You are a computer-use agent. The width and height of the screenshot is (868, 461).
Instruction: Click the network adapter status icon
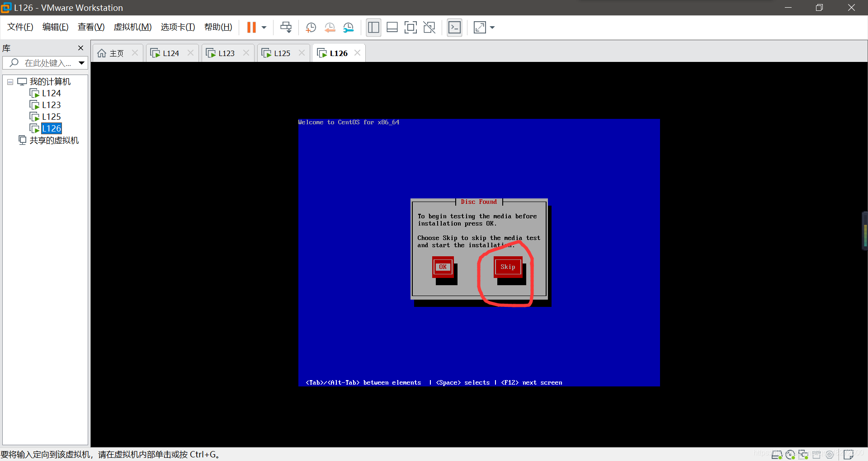[x=803, y=455]
